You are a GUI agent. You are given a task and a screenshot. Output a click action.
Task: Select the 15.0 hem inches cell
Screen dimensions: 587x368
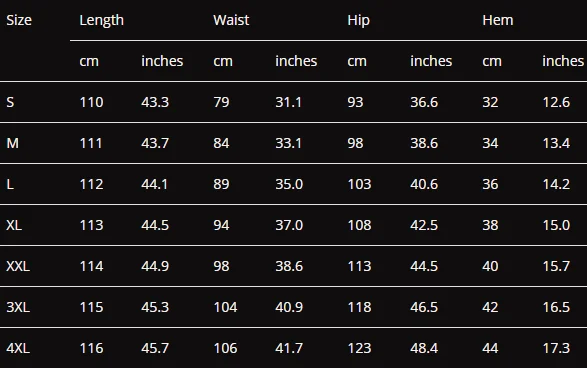[x=556, y=225]
